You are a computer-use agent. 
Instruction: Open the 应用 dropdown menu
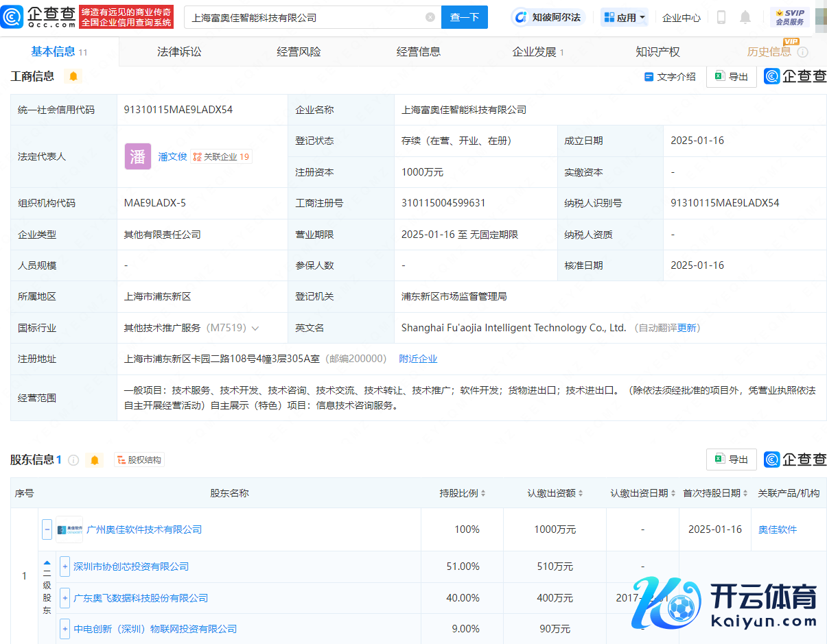pos(624,17)
